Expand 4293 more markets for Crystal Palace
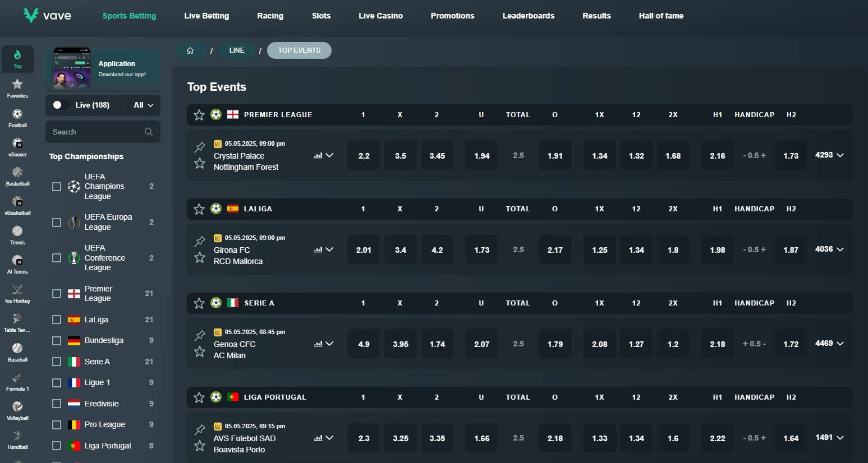The height and width of the screenshot is (463, 868). pos(829,155)
